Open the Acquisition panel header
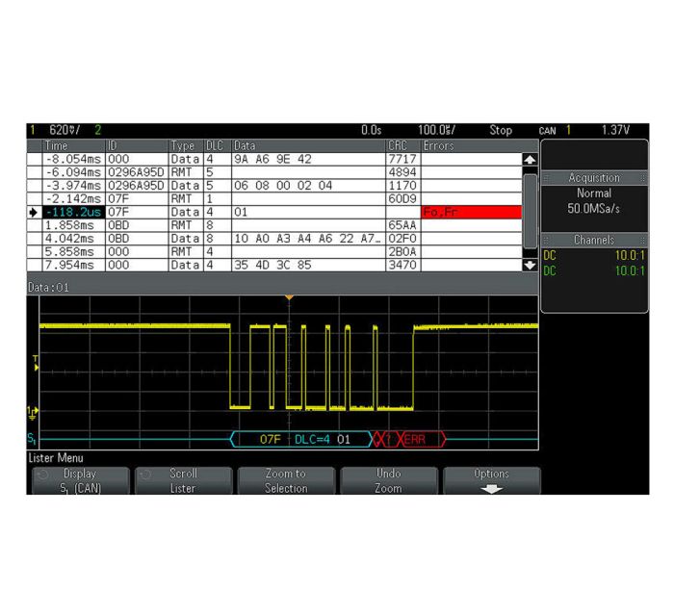The height and width of the screenshot is (616, 674). pyautogui.click(x=594, y=178)
